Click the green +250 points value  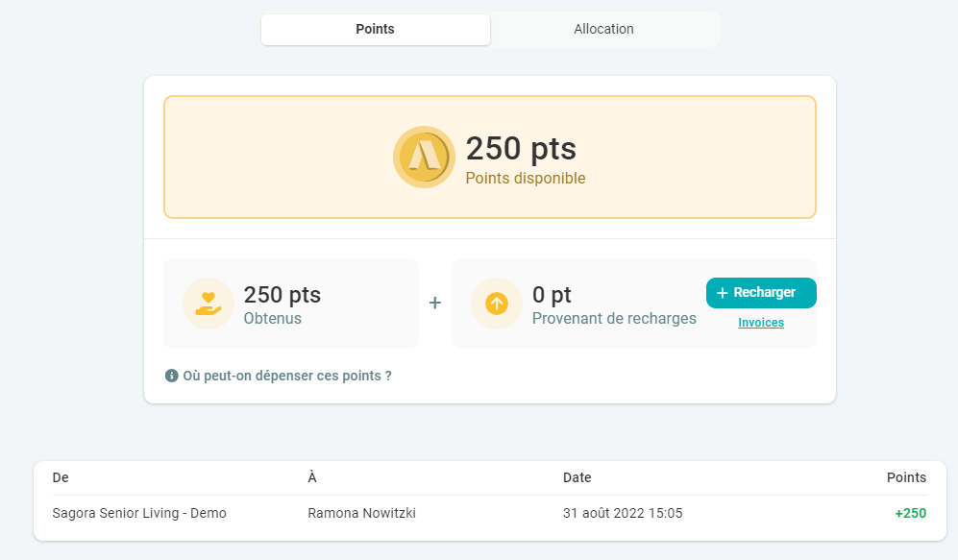910,513
